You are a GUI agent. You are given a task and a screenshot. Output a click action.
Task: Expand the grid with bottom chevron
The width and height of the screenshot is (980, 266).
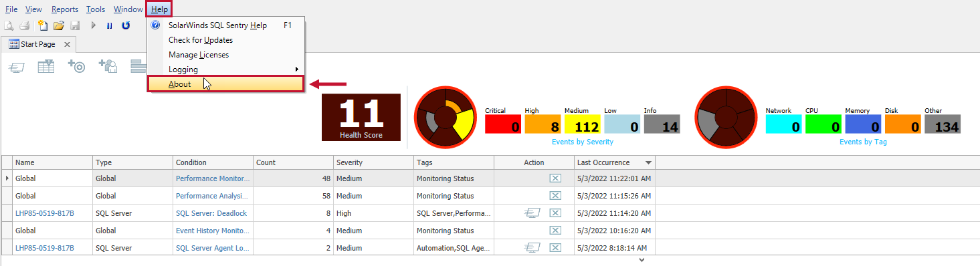pyautogui.click(x=642, y=260)
